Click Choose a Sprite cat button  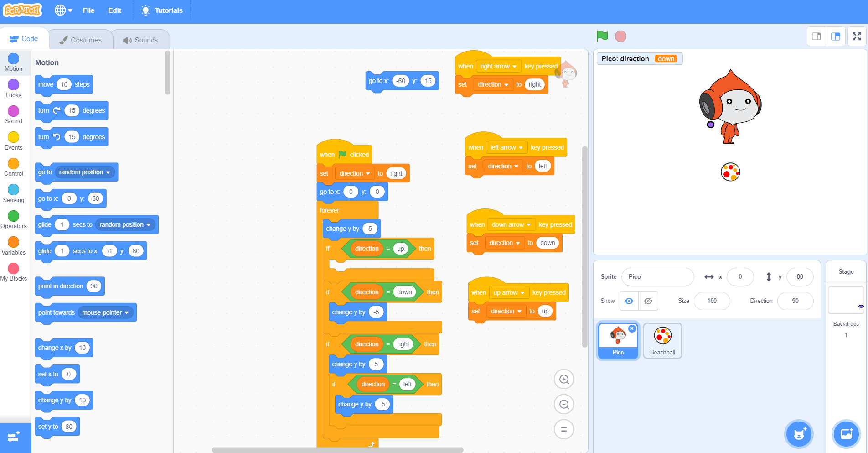799,434
